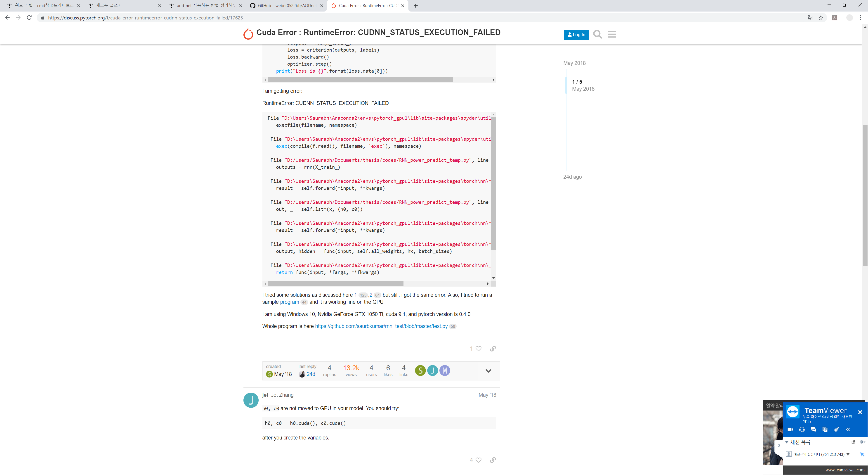Like the first post with heart icon

479,349
